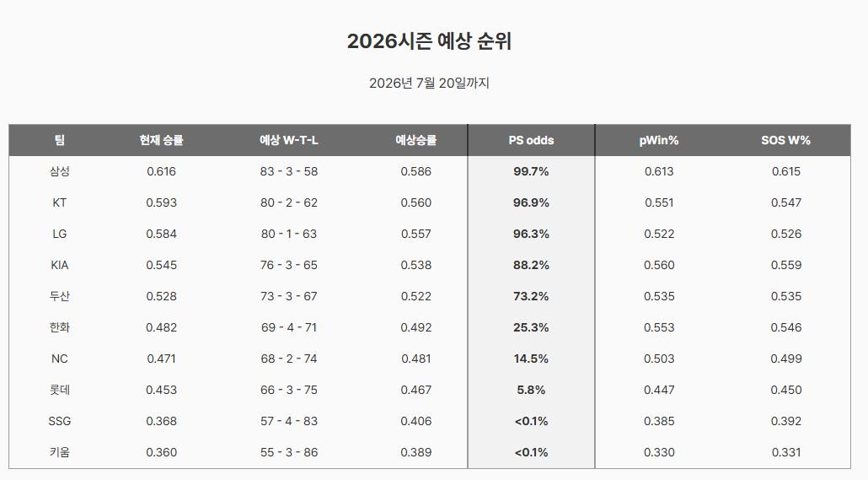Select the SSG team name
Image resolution: width=868 pixels, height=480 pixels.
tap(59, 421)
